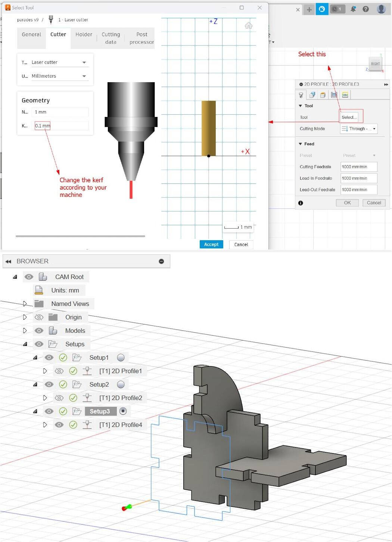Open the Millimeters unit dropdown
The height and width of the screenshot is (542, 392).
84,76
